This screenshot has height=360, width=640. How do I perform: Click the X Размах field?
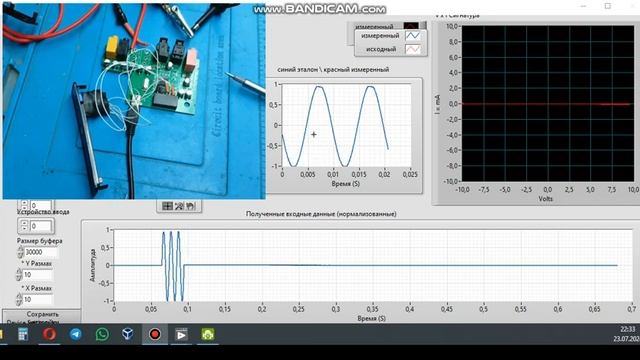38,300
